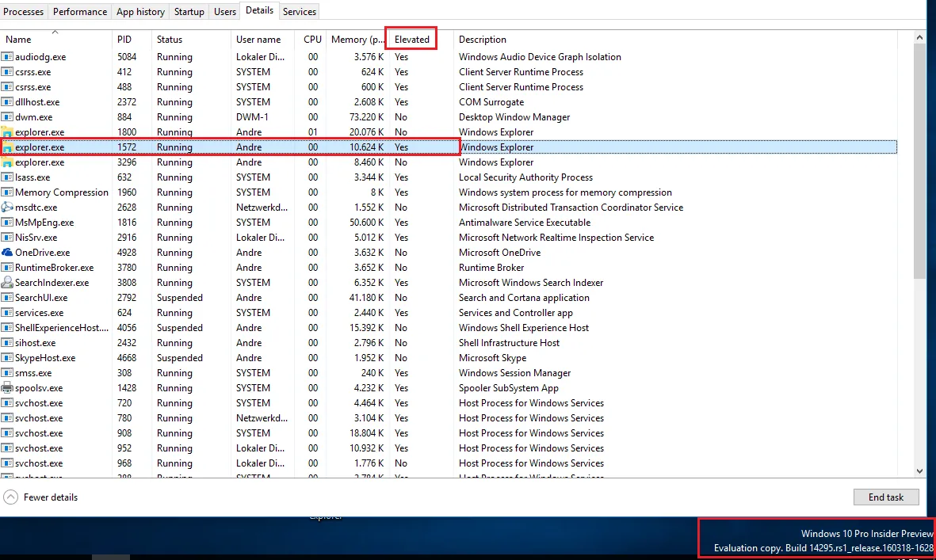936x560 pixels.
Task: Select the svchost.exe row with PID 780
Action: point(449,418)
